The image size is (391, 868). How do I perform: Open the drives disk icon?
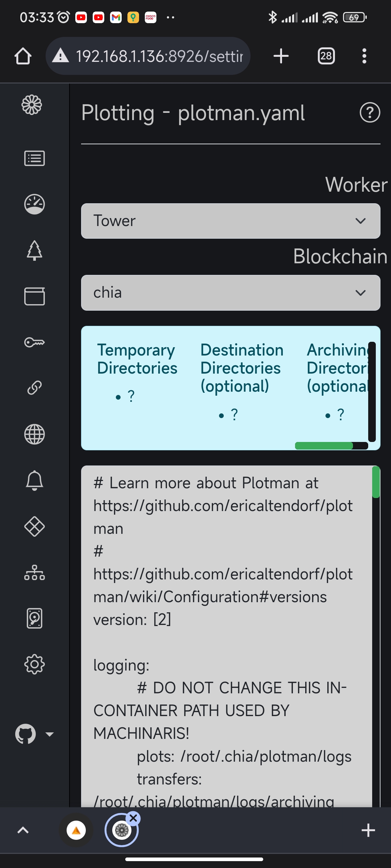tap(34, 618)
